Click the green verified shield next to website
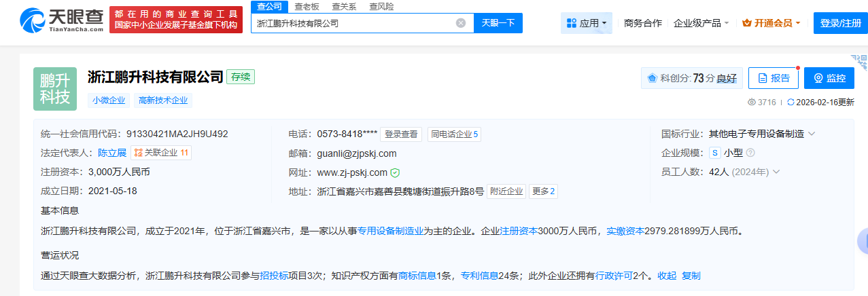 [x=395, y=172]
